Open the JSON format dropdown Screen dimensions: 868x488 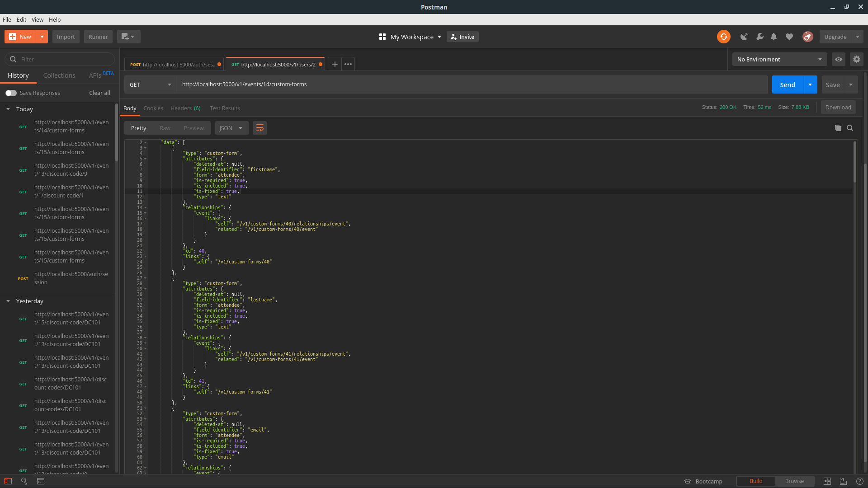click(231, 128)
